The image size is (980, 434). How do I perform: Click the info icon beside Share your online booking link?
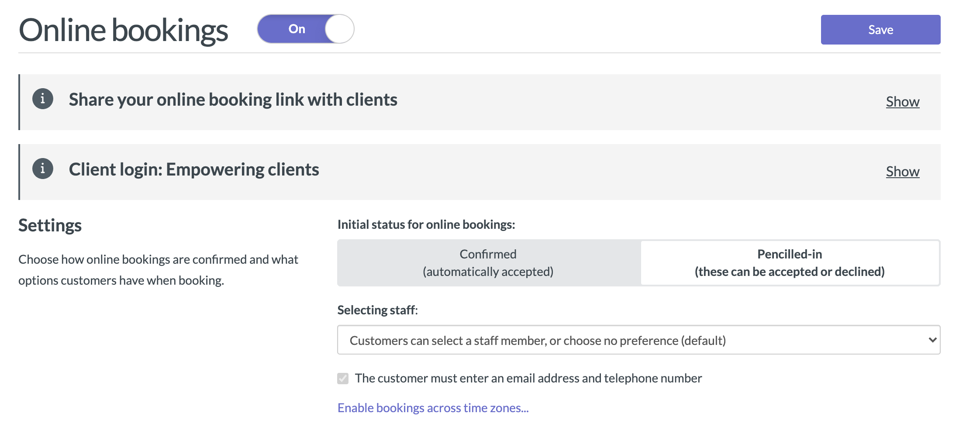coord(43,99)
